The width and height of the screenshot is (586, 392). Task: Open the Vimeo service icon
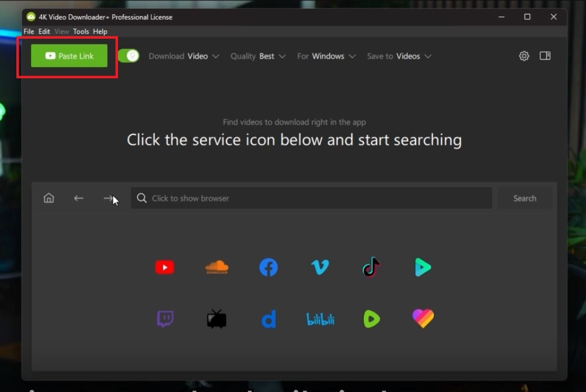(320, 267)
